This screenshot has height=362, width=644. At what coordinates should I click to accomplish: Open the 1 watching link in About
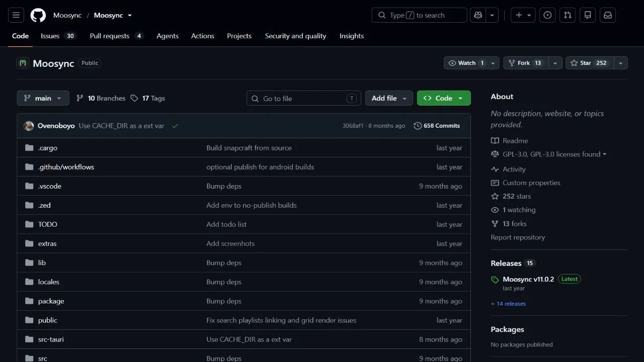[519, 210]
